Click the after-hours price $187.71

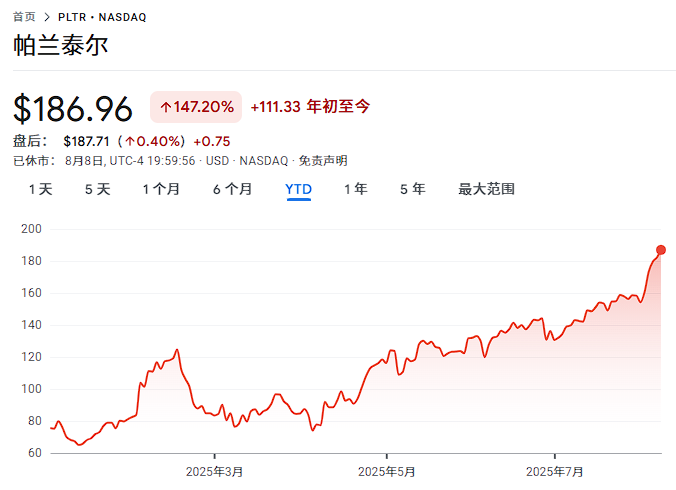86,141
